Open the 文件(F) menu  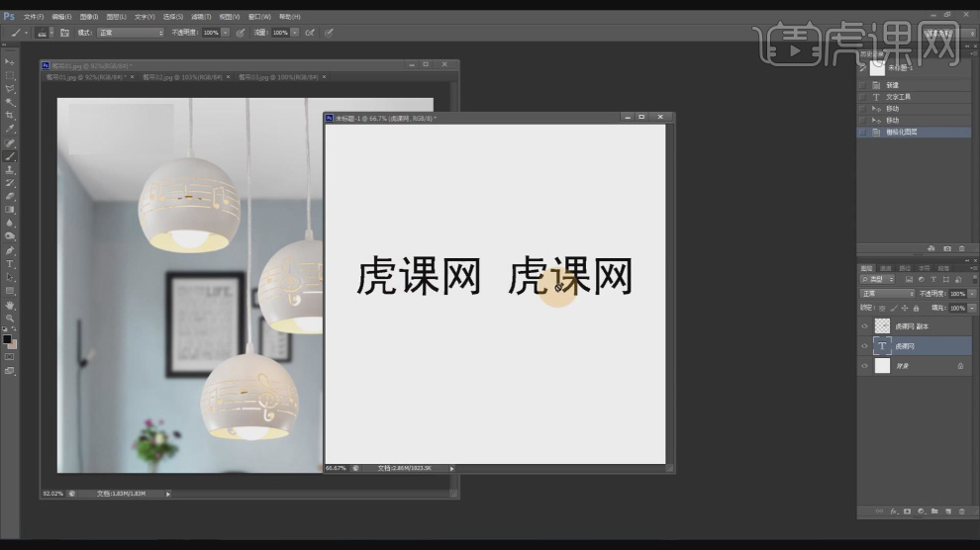click(x=34, y=17)
